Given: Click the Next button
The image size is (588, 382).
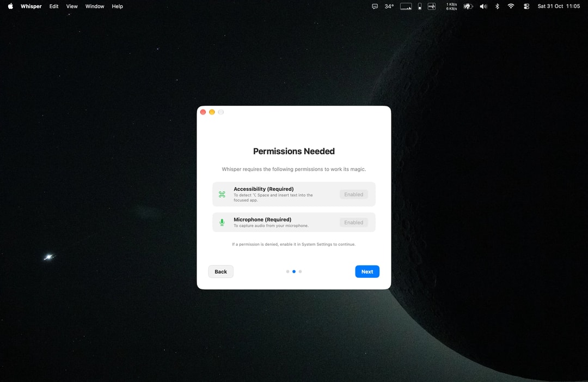Looking at the screenshot, I should pyautogui.click(x=367, y=271).
